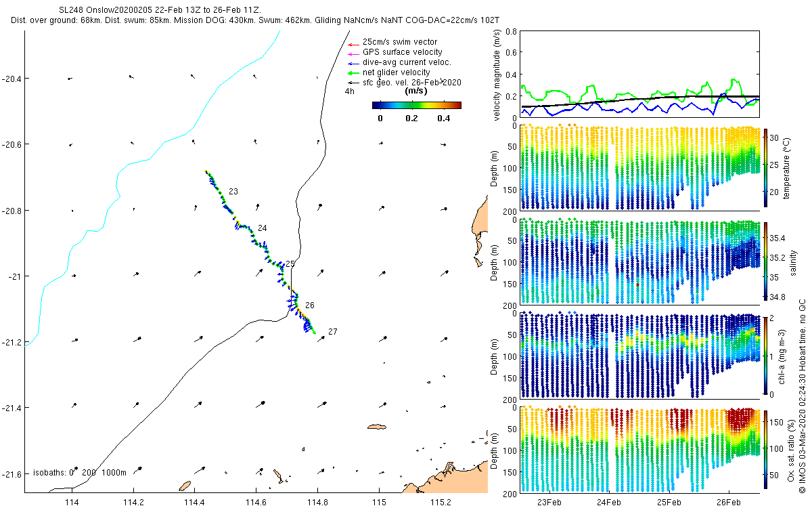Select the 'sfc geo. vel. 26-Feb-2020' legend label
The height and width of the screenshot is (508, 812).
coord(412,82)
